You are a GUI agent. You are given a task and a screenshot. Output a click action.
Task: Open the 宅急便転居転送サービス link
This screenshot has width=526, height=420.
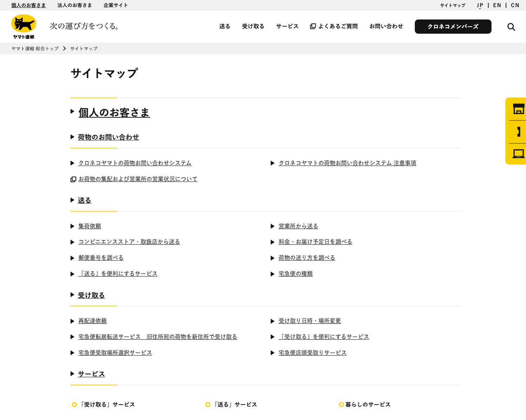pos(158,337)
